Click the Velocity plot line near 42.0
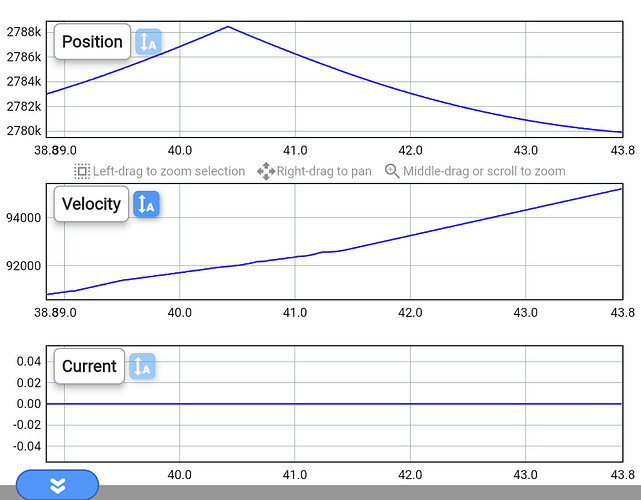This screenshot has width=641, height=500. point(409,236)
